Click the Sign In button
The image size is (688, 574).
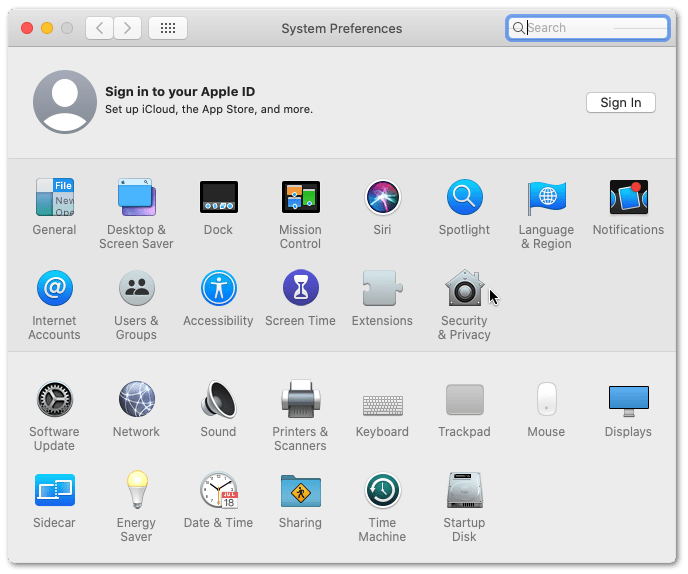click(x=620, y=102)
